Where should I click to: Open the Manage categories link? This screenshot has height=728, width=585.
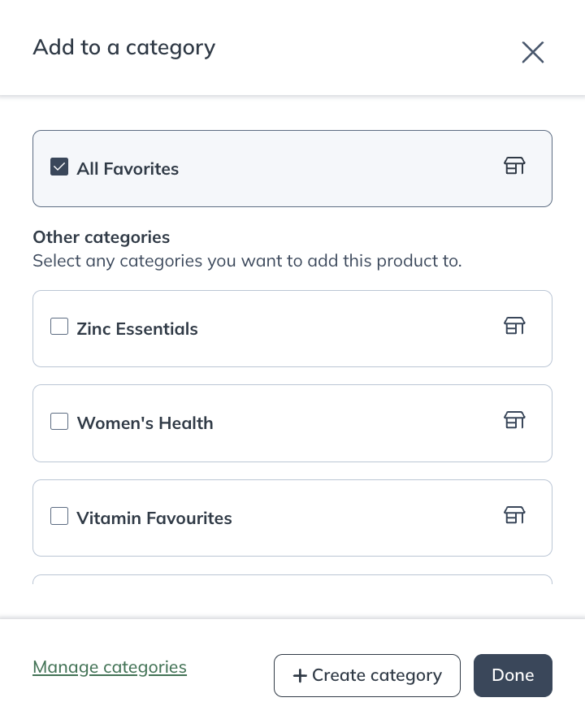click(110, 667)
